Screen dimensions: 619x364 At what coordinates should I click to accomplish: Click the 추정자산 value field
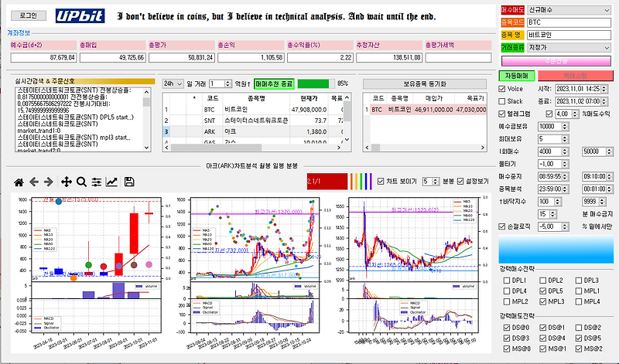pyautogui.click(x=389, y=58)
